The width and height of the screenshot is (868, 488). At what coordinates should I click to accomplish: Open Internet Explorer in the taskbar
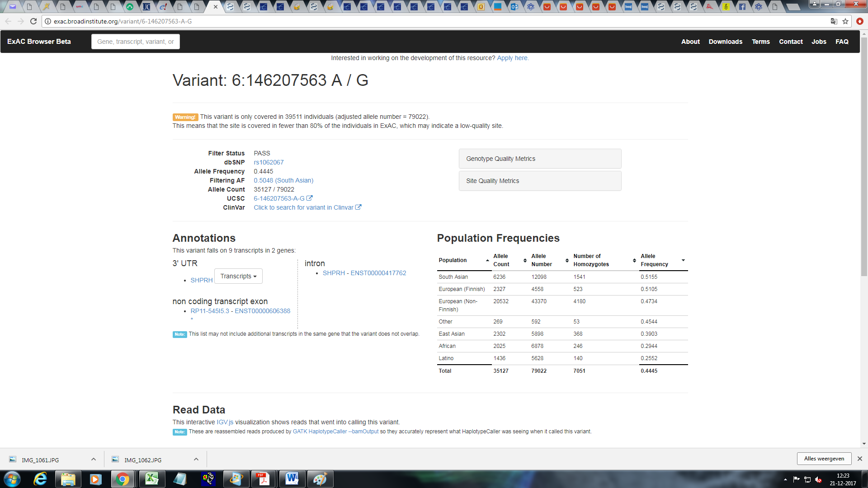[x=40, y=479]
